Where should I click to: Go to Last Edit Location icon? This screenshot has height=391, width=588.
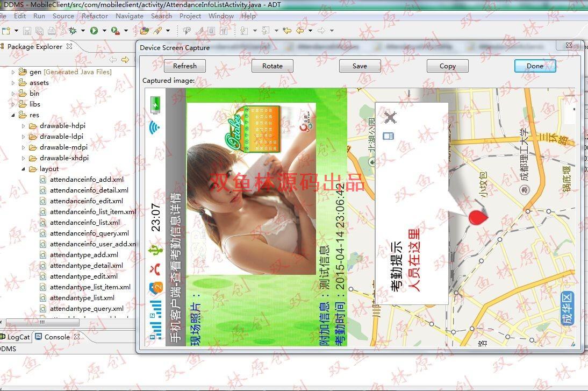(287, 31)
